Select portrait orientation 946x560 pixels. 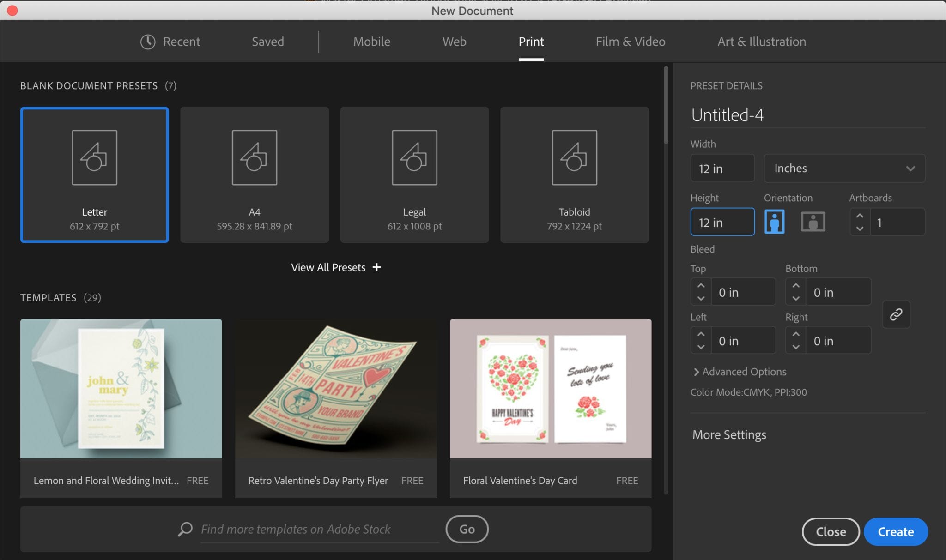(x=774, y=222)
